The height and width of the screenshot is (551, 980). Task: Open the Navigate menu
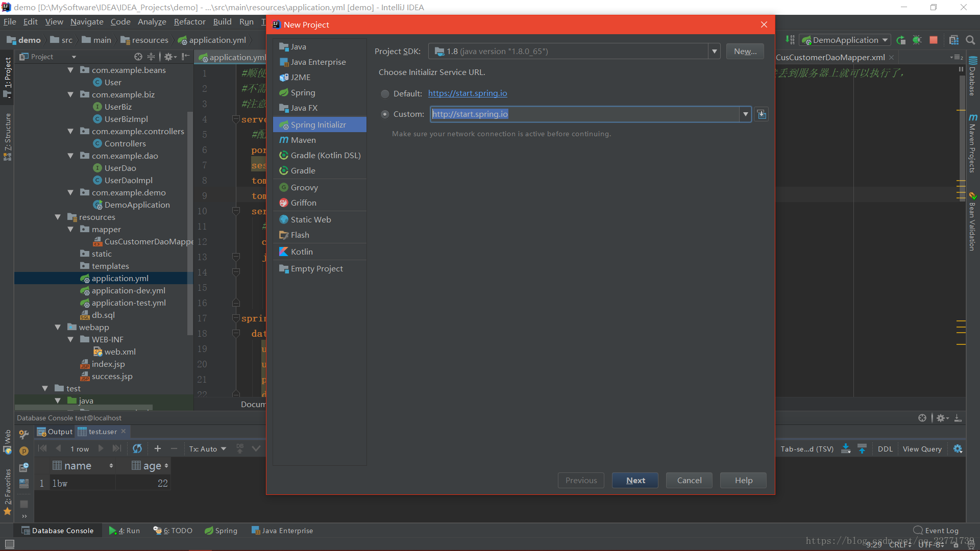[x=87, y=21]
